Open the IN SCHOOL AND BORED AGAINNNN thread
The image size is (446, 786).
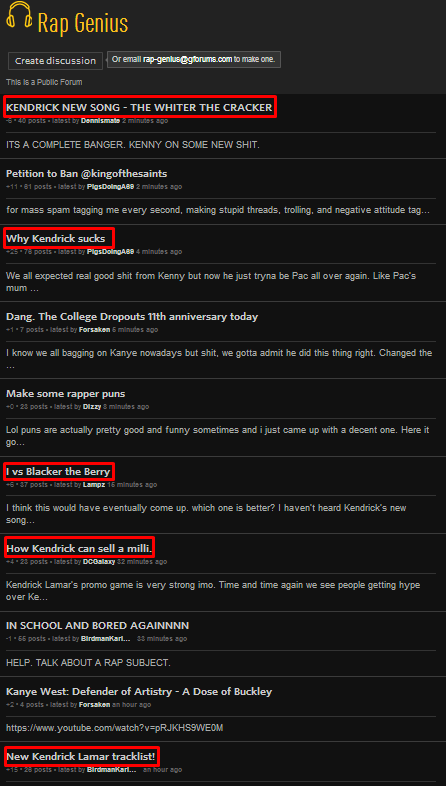[x=98, y=626]
